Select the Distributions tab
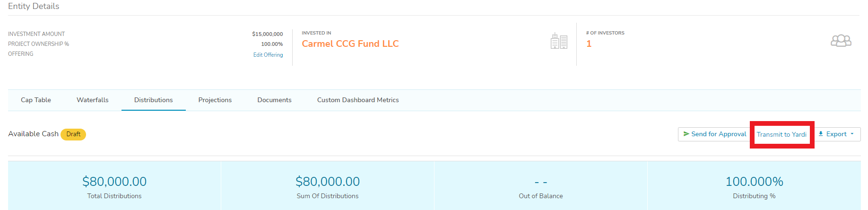This screenshot has width=868, height=210. 154,100
